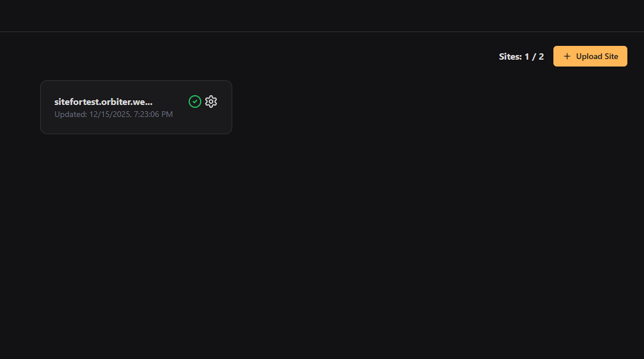Click the plus icon on Upload Site
Screen dimensions: 644x359
pos(567,56)
